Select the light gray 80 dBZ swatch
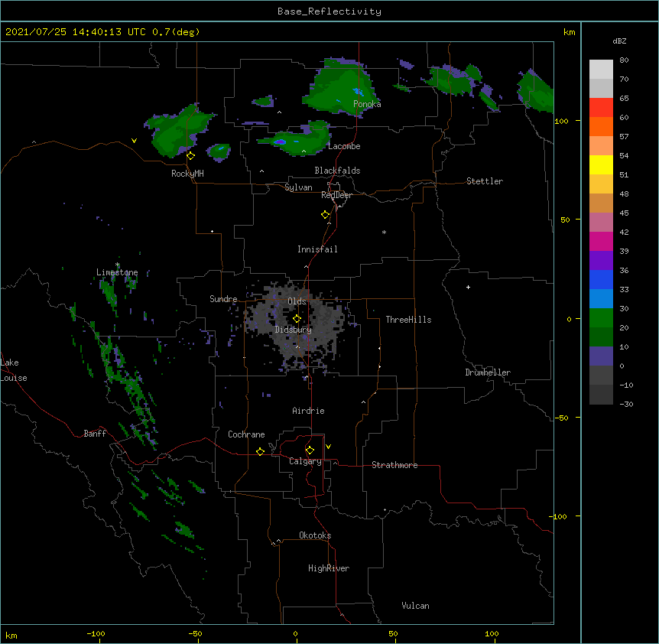The height and width of the screenshot is (644, 659). point(601,70)
